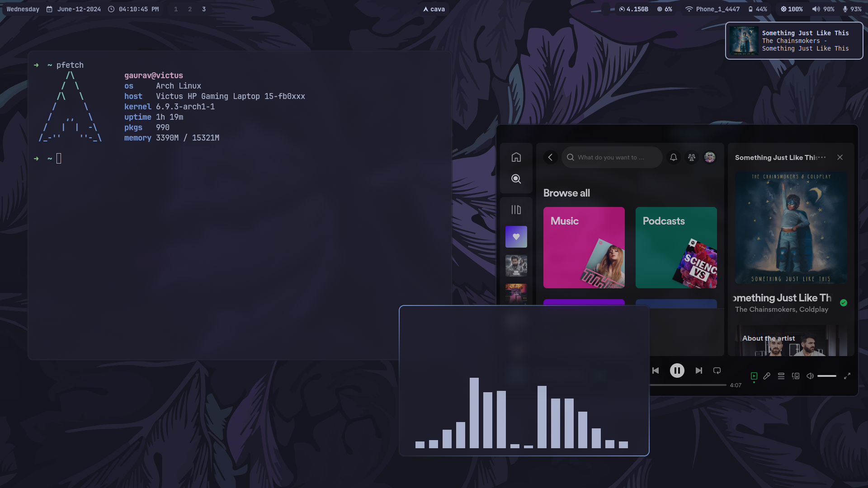Click the Arch Linux OS value in pfetch
Viewport: 868px width, 488px height.
point(179,86)
